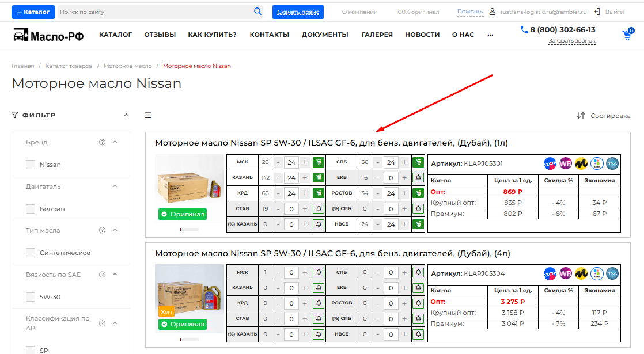This screenshot has width=644, height=354.
Task: Open the 4л Nissan SP 5W-30 product title
Action: point(332,253)
